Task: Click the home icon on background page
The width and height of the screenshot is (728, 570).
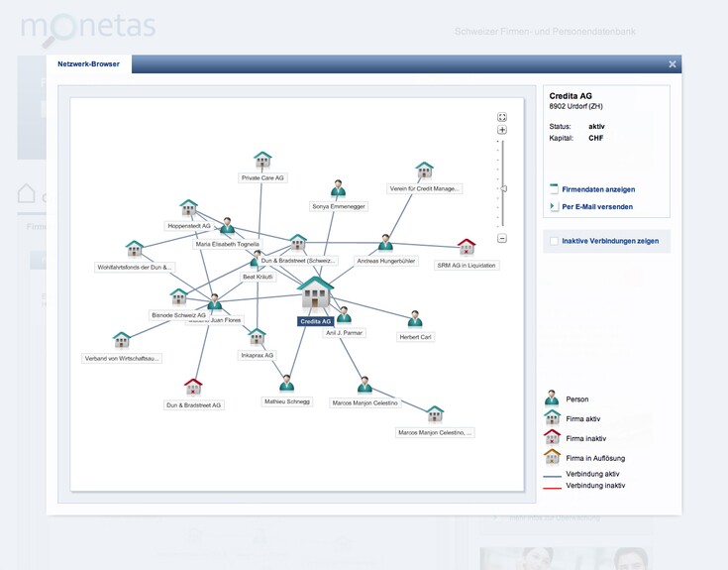Action: tap(27, 192)
